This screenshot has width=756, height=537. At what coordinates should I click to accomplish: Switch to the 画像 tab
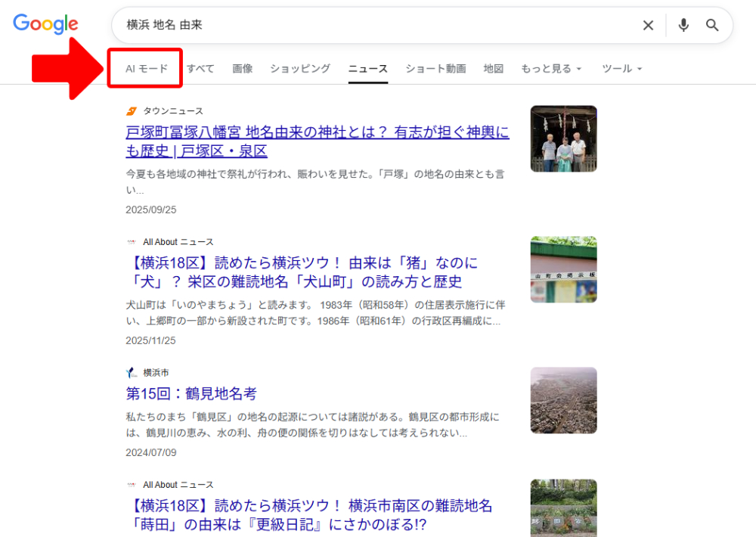pyautogui.click(x=242, y=68)
